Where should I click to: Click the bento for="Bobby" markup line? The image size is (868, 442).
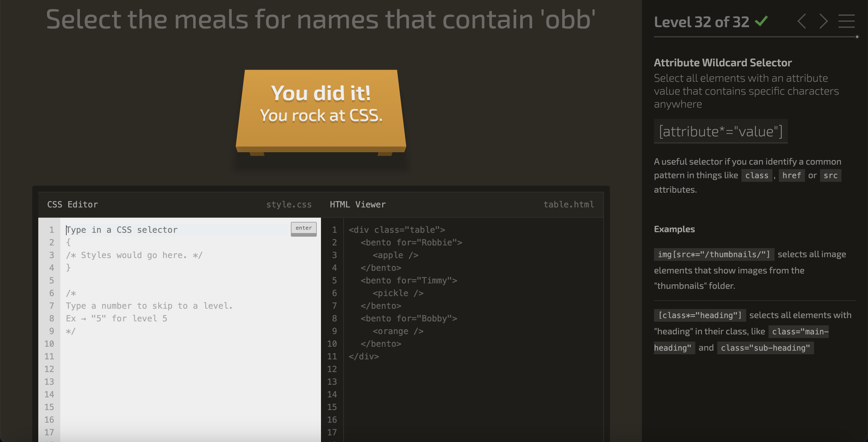coord(408,319)
